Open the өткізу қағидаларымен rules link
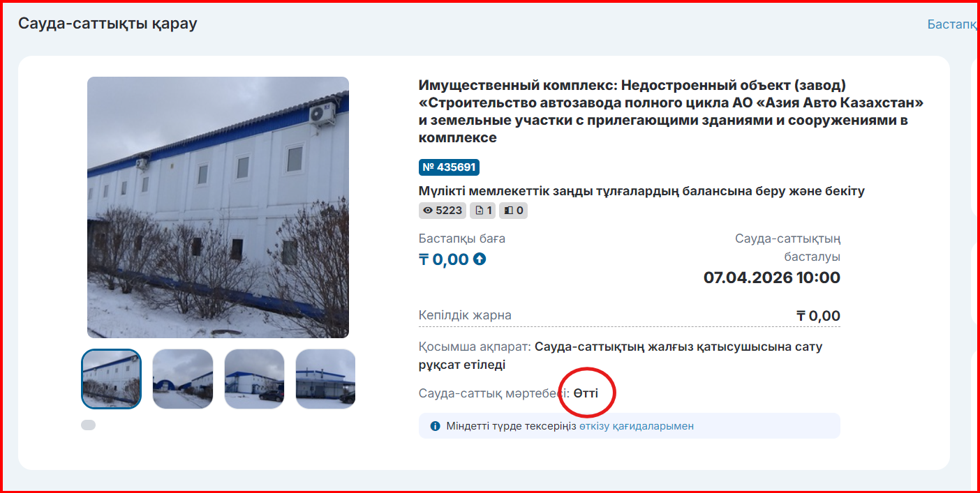The image size is (980, 493). click(637, 426)
